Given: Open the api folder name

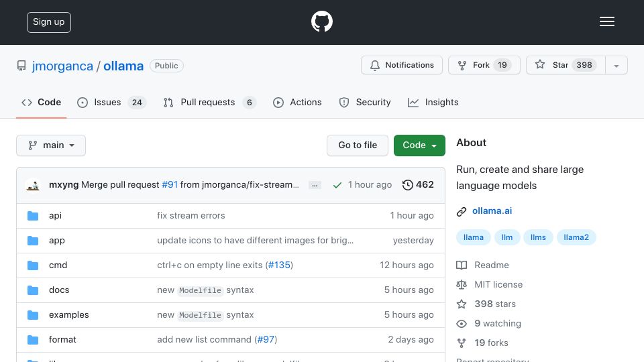Looking at the screenshot, I should (55, 215).
